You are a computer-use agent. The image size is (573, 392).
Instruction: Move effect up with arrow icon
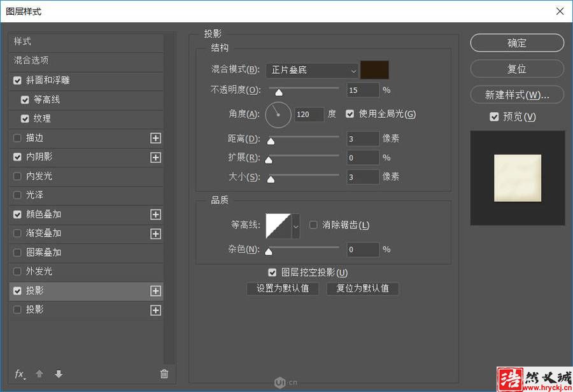tap(39, 374)
